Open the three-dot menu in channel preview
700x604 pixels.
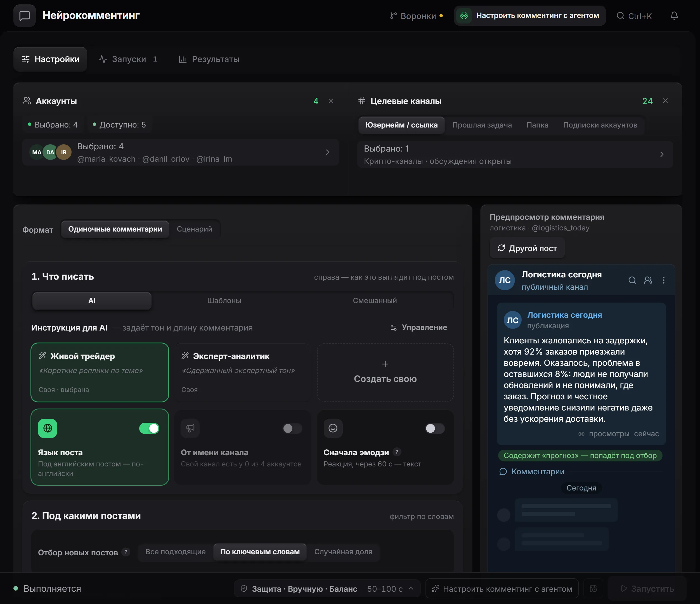[663, 280]
